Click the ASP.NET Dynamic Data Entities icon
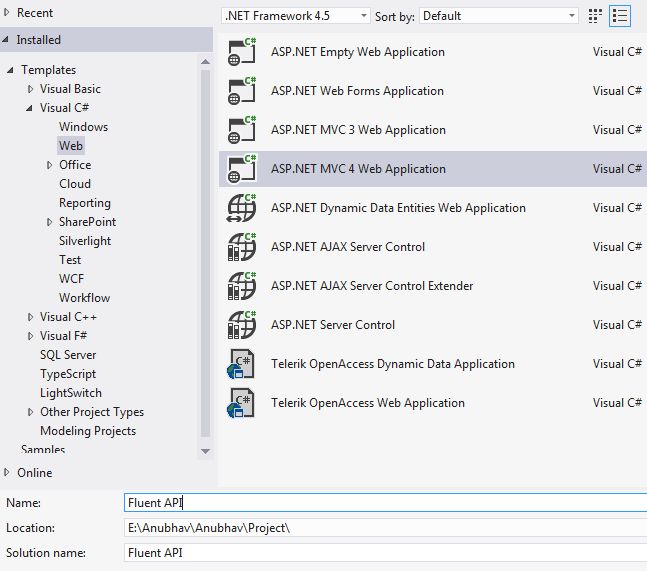The height and width of the screenshot is (571, 647). tap(243, 209)
